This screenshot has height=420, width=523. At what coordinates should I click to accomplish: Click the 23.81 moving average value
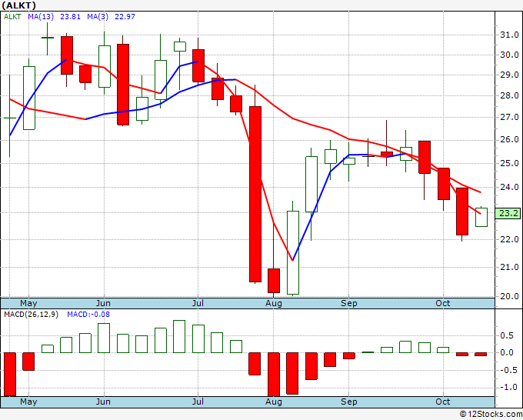tap(70, 17)
